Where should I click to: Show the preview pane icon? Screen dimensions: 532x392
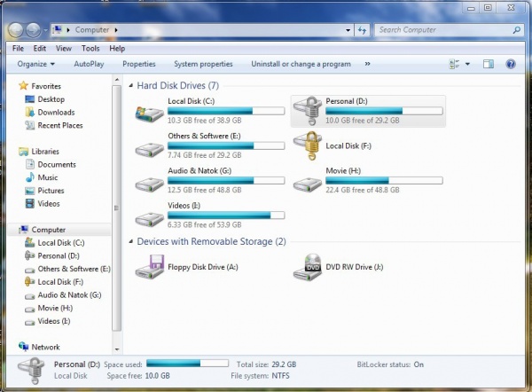pos(489,64)
